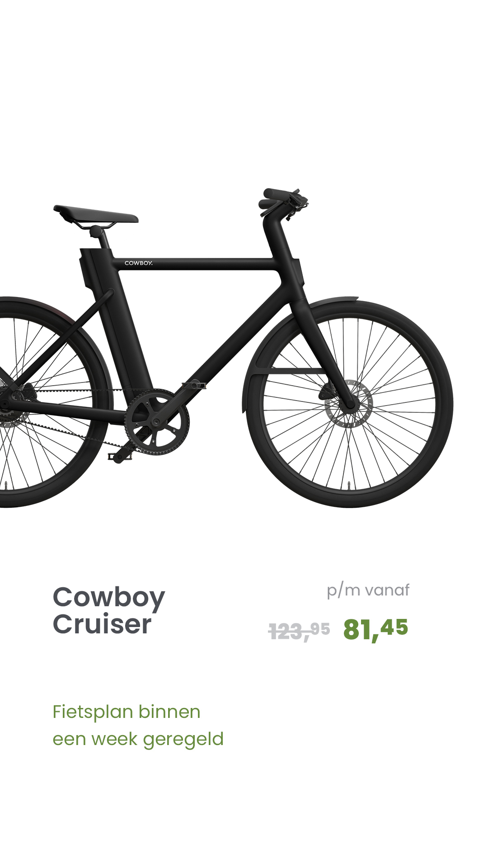Click the COWBOY logo on the bike frame
This screenshot has width=488, height=868.
pos(139,263)
